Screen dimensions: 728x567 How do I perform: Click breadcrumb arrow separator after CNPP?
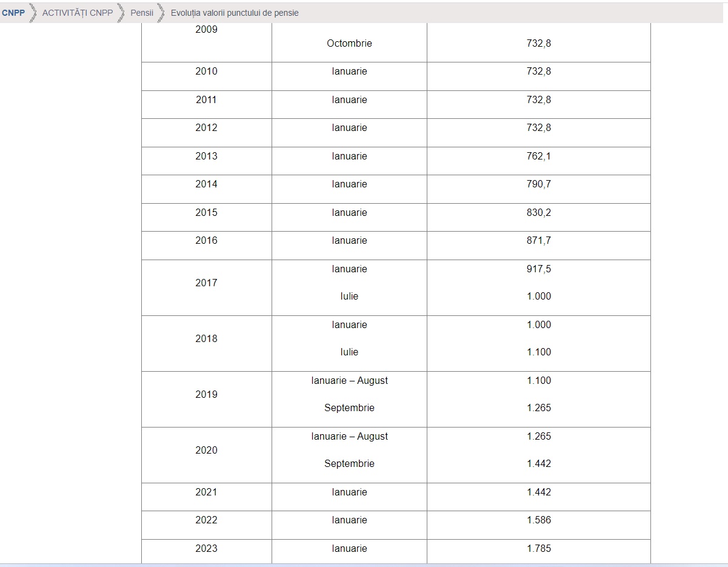[33, 13]
